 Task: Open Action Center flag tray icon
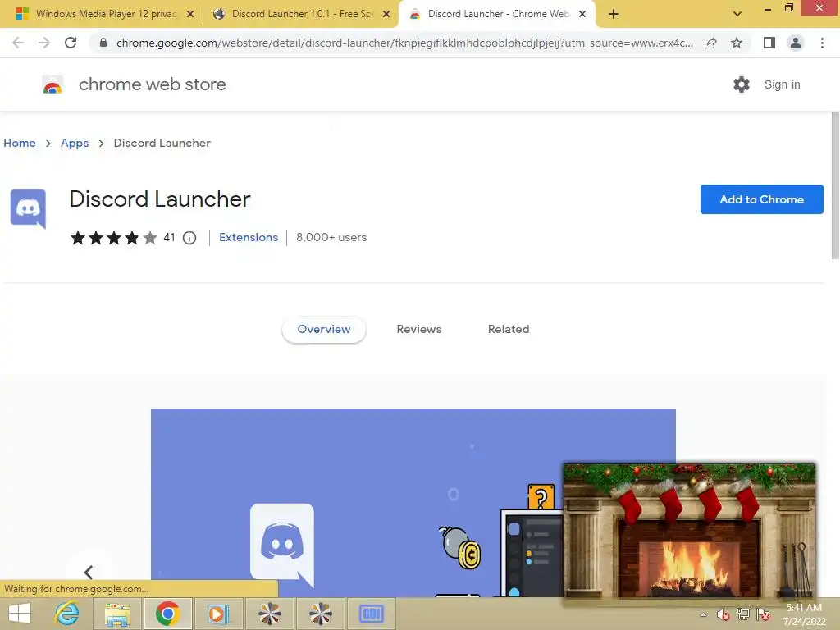(763, 614)
